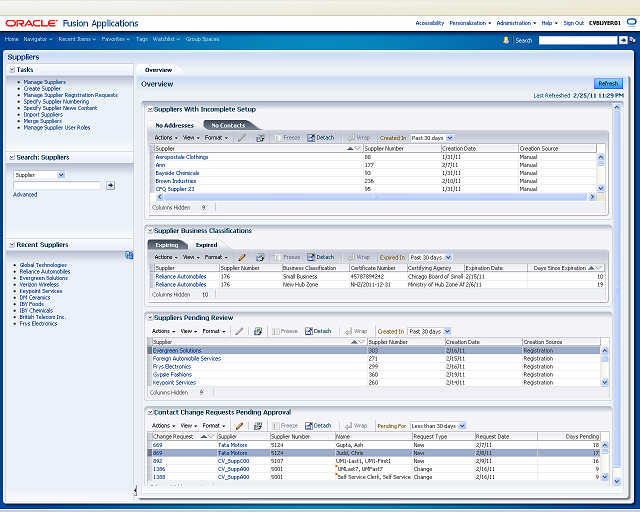Click the Refresh button
The image size is (640, 512).
[608, 83]
